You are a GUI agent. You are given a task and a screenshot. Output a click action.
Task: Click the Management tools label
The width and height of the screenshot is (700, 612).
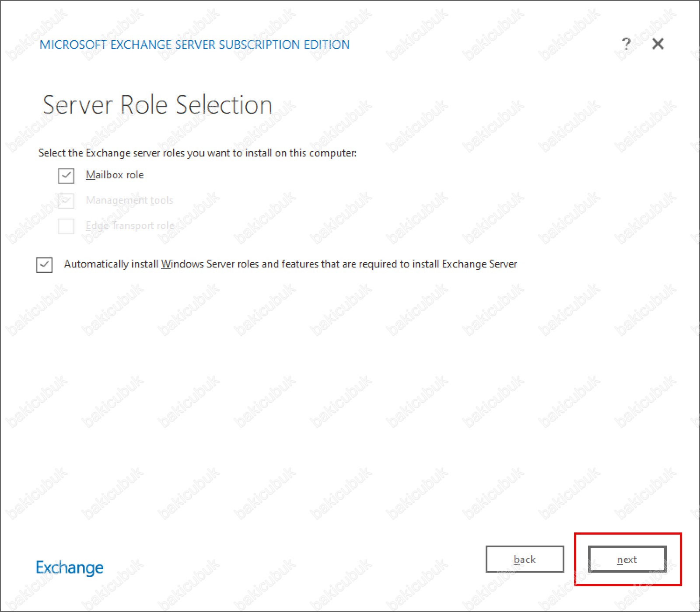click(129, 200)
